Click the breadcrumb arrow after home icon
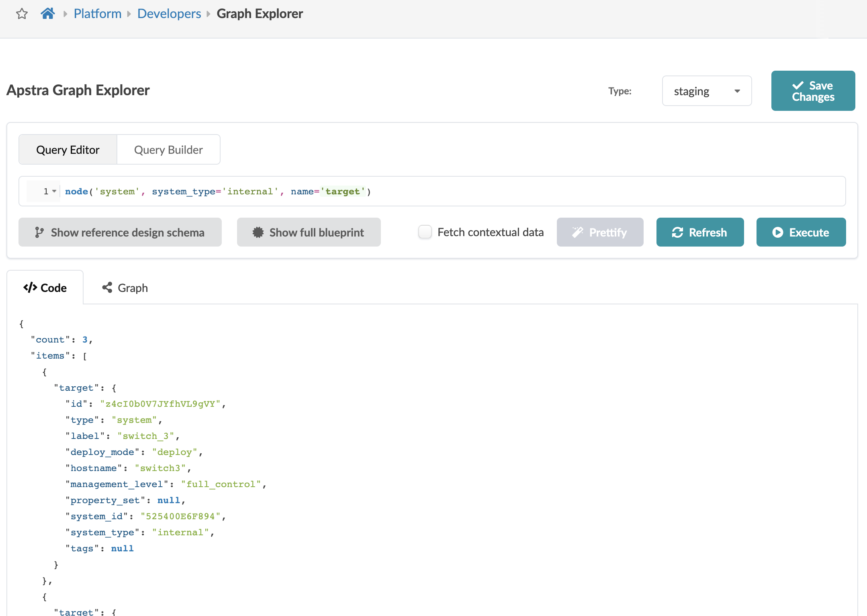The image size is (867, 616). 65,14
